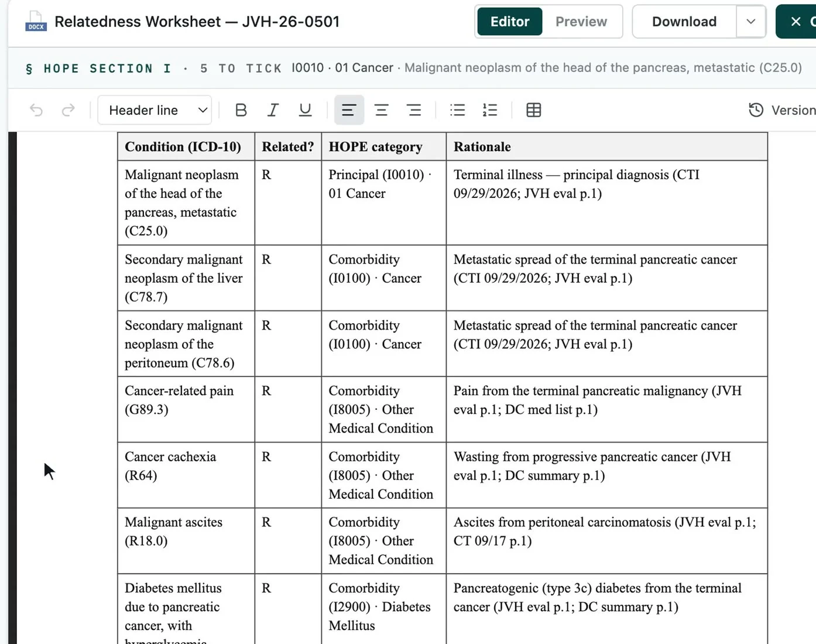Image resolution: width=816 pixels, height=644 pixels.
Task: Undo the last edit
Action: [x=36, y=110]
